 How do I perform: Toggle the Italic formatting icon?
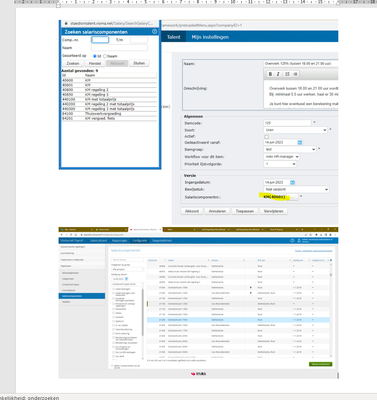tap(278, 74)
